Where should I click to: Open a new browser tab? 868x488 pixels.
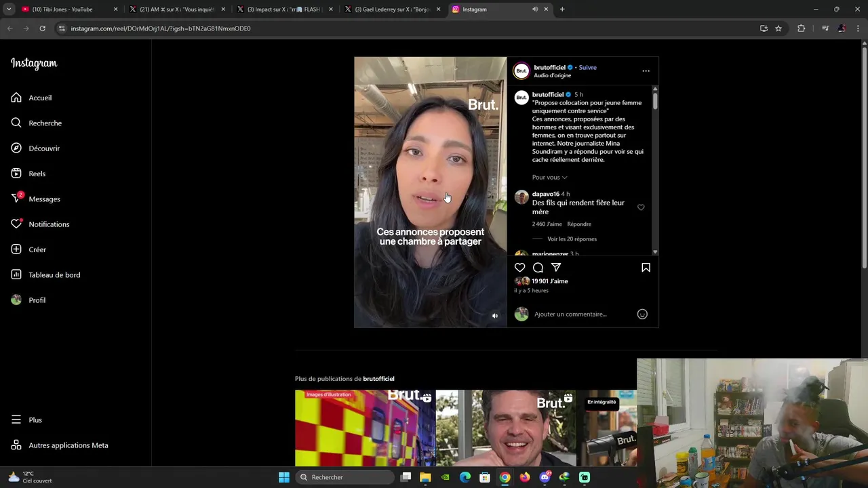[562, 9]
